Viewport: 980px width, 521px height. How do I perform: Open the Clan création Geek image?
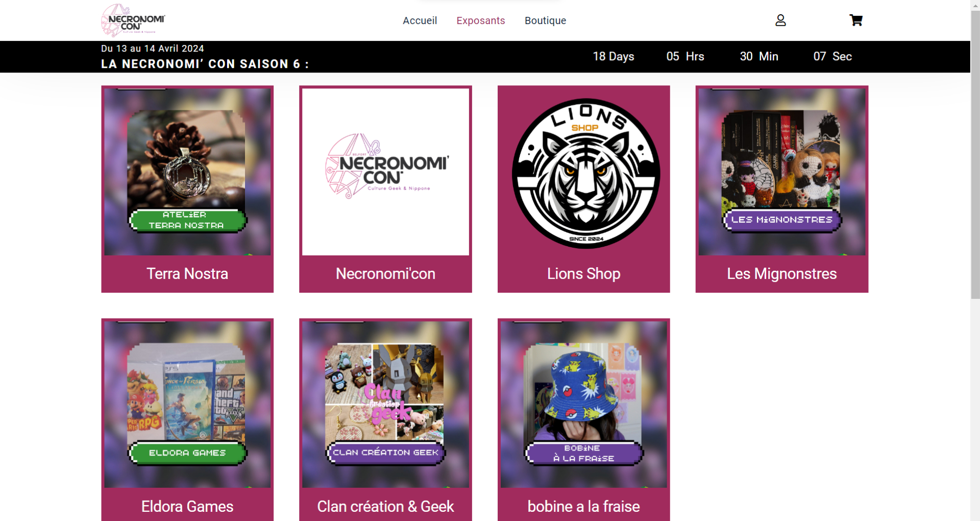385,405
